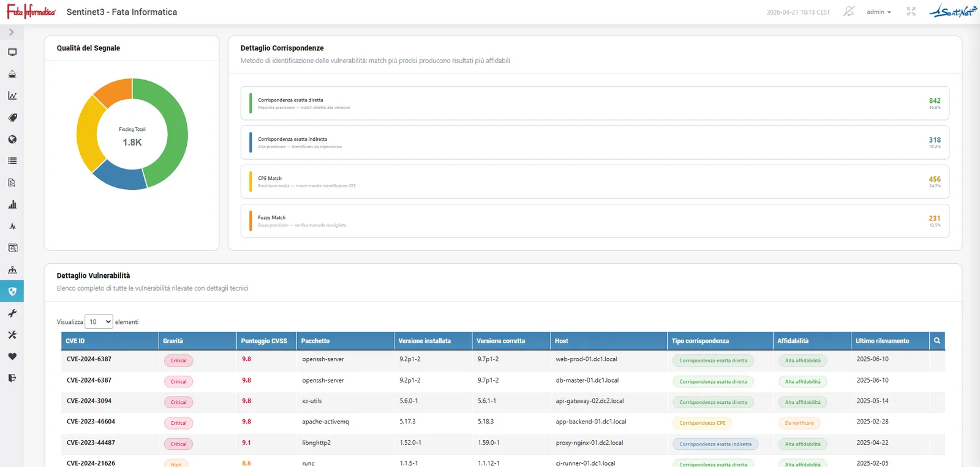Open the line chart icon in the sidebar

point(12,96)
